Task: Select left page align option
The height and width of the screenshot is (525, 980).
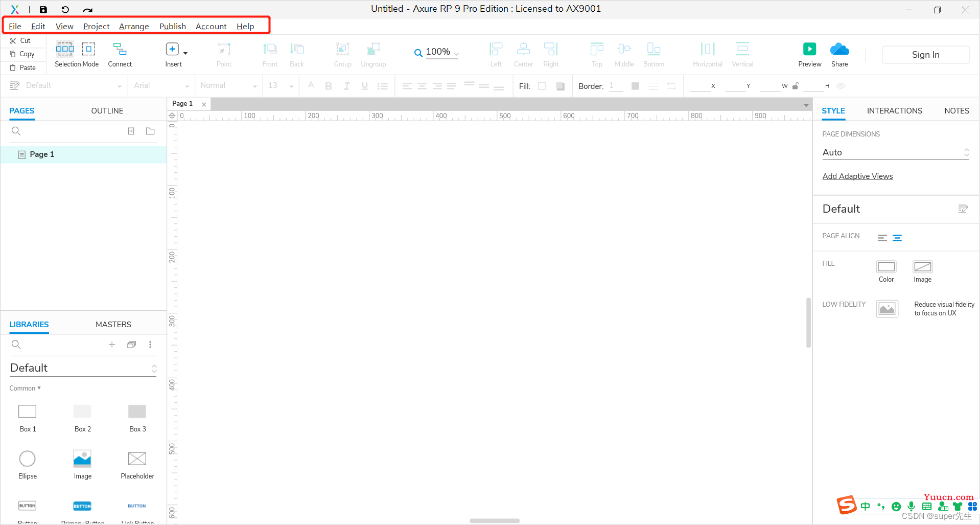Action: [882, 238]
